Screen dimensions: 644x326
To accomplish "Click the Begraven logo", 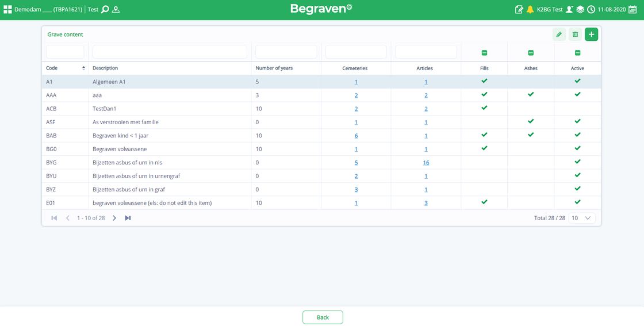I will click(321, 9).
